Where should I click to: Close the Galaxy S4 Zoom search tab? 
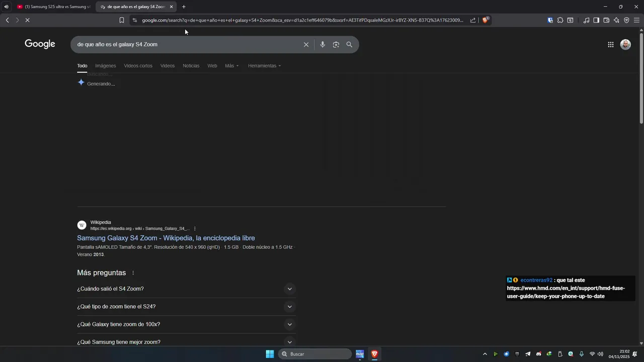(171, 7)
